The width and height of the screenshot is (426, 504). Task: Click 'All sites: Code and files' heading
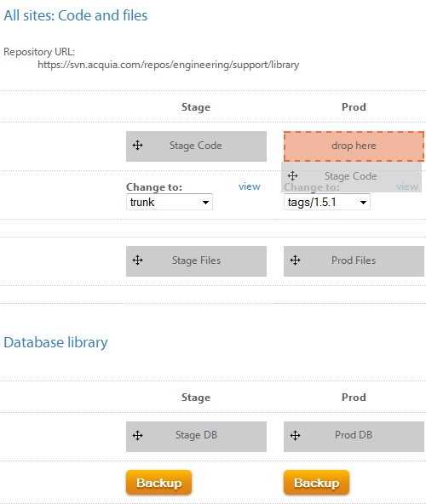[x=75, y=15]
